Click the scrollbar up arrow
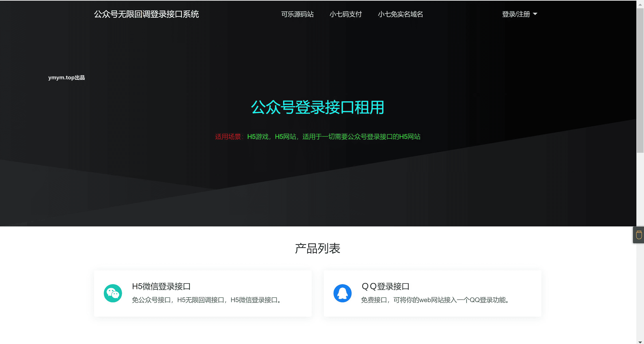The image size is (644, 344). 640,4
